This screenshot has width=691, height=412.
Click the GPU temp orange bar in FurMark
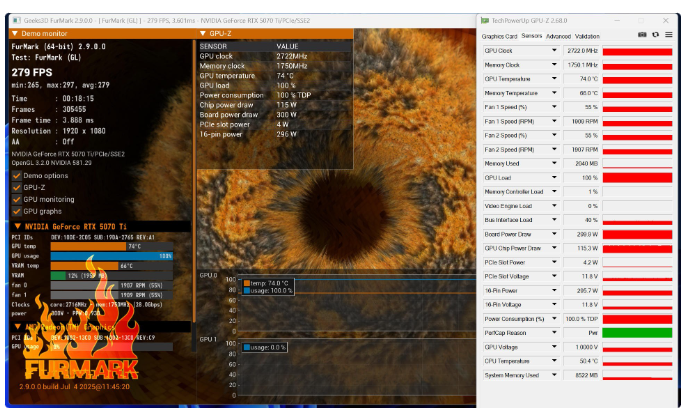pos(88,246)
